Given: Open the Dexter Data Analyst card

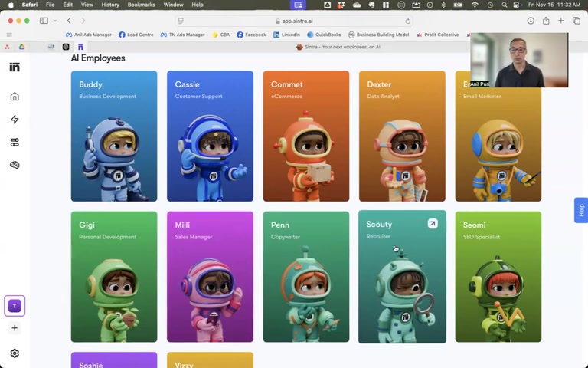Looking at the screenshot, I should [x=402, y=136].
